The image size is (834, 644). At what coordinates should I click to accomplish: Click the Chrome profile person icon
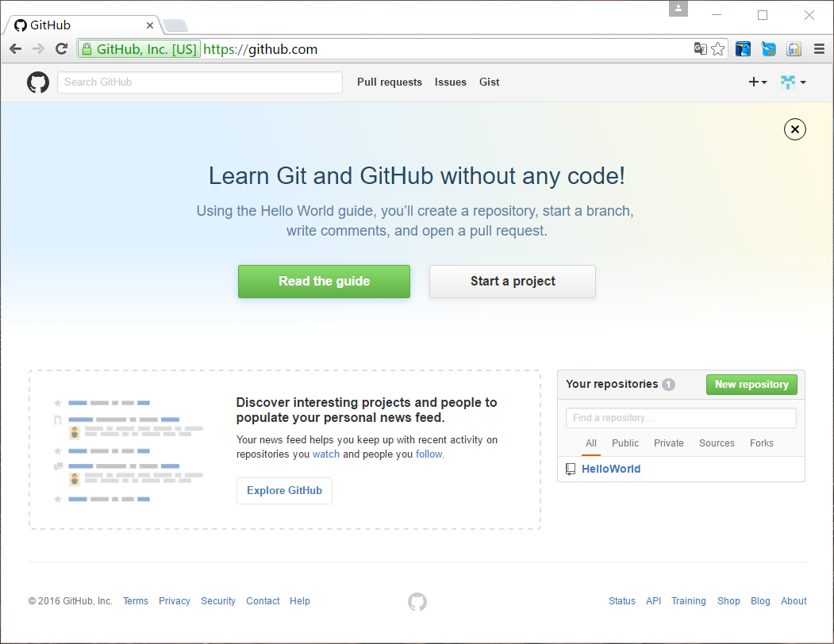click(678, 9)
